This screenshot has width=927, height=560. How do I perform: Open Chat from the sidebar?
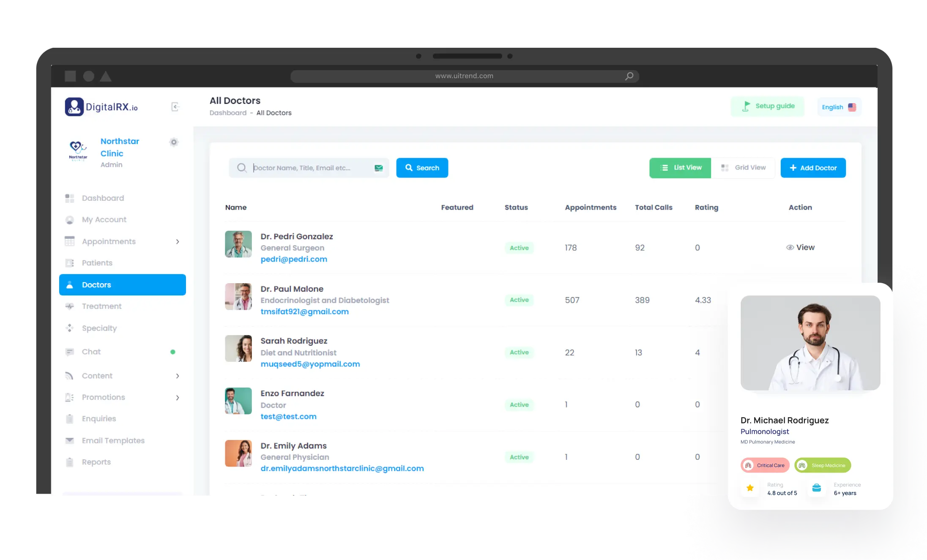91,352
